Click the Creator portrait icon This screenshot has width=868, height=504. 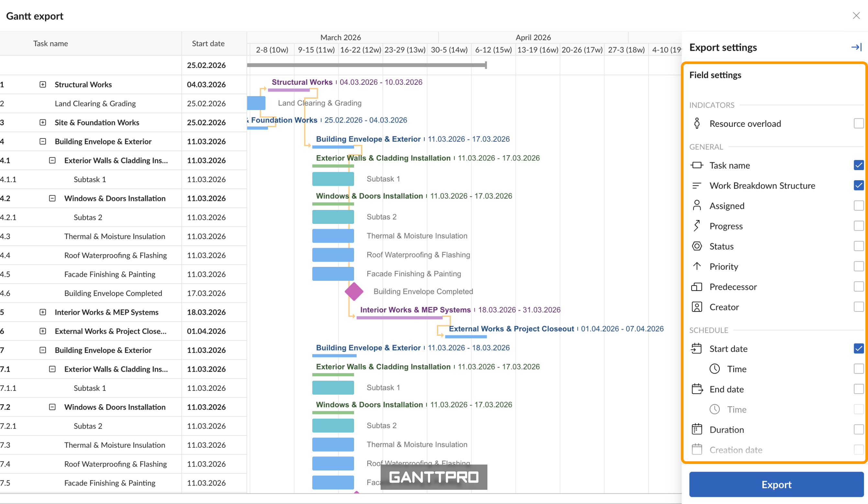697,307
